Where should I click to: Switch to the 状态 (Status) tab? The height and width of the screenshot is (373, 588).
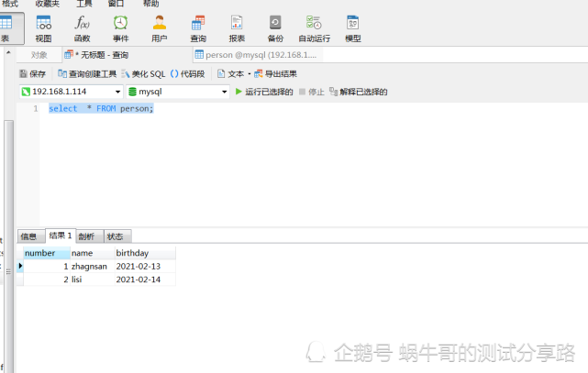(x=117, y=236)
